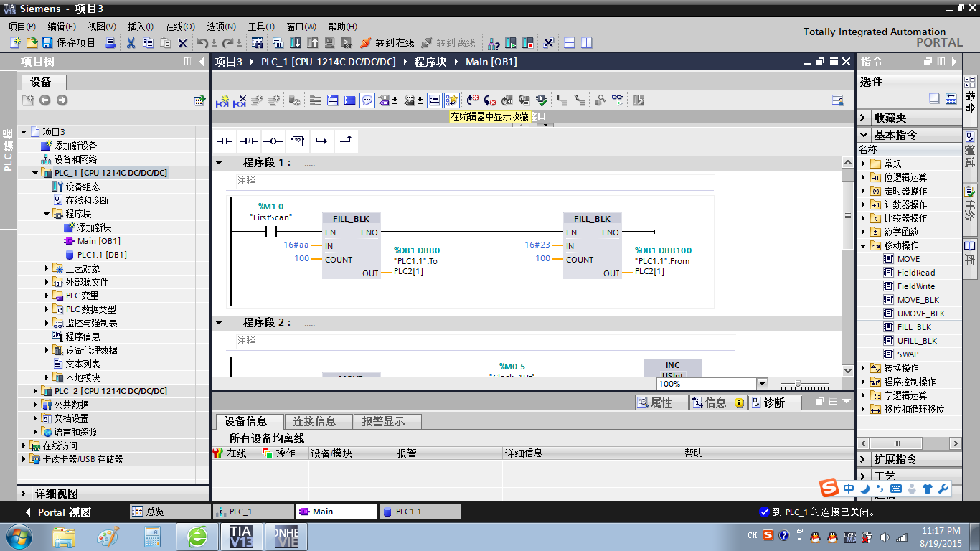This screenshot has width=980, height=551.
Task: Insert normally closed contact from favorites
Action: pos(249,141)
